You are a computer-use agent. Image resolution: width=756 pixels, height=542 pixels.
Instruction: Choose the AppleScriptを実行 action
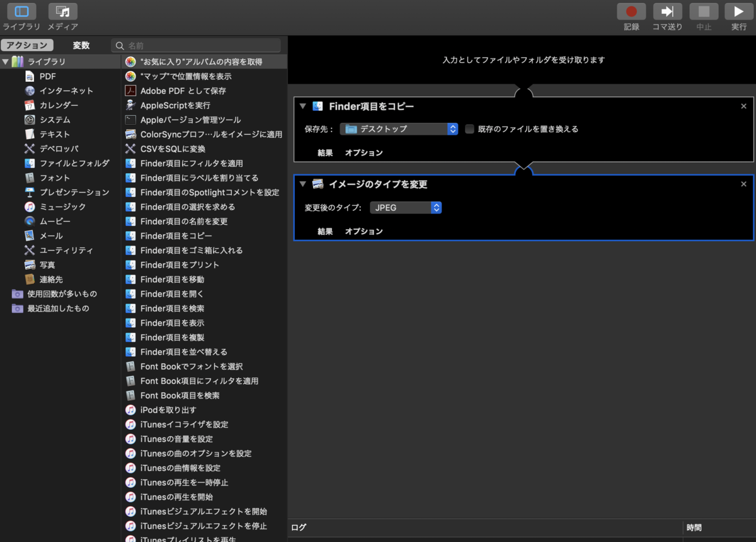(176, 105)
